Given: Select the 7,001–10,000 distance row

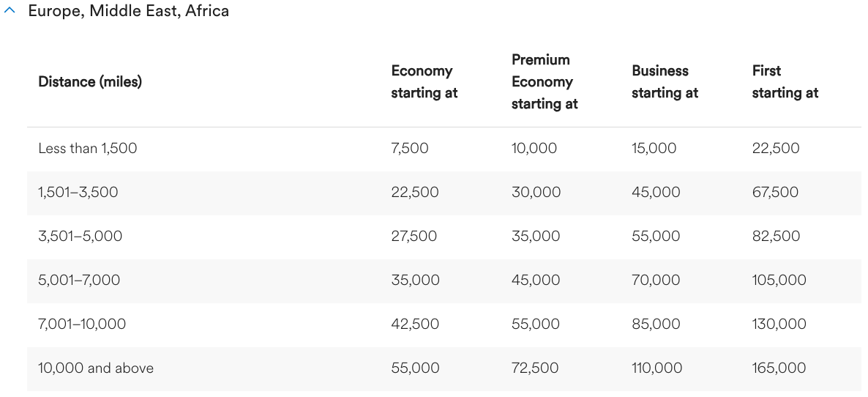Looking at the screenshot, I should click(x=82, y=324).
